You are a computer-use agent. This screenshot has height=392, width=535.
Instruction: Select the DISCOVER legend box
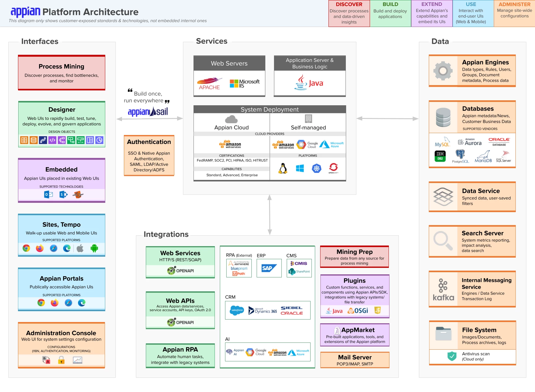pyautogui.click(x=349, y=13)
